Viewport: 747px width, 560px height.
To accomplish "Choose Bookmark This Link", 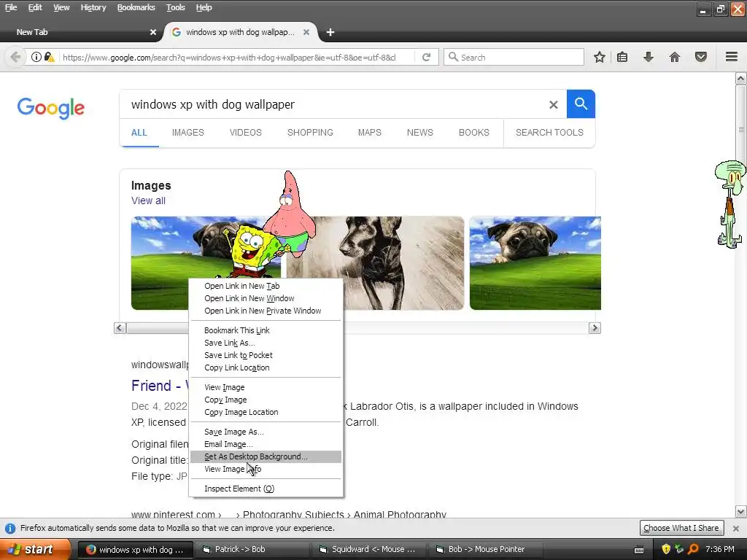I will pos(266,330).
